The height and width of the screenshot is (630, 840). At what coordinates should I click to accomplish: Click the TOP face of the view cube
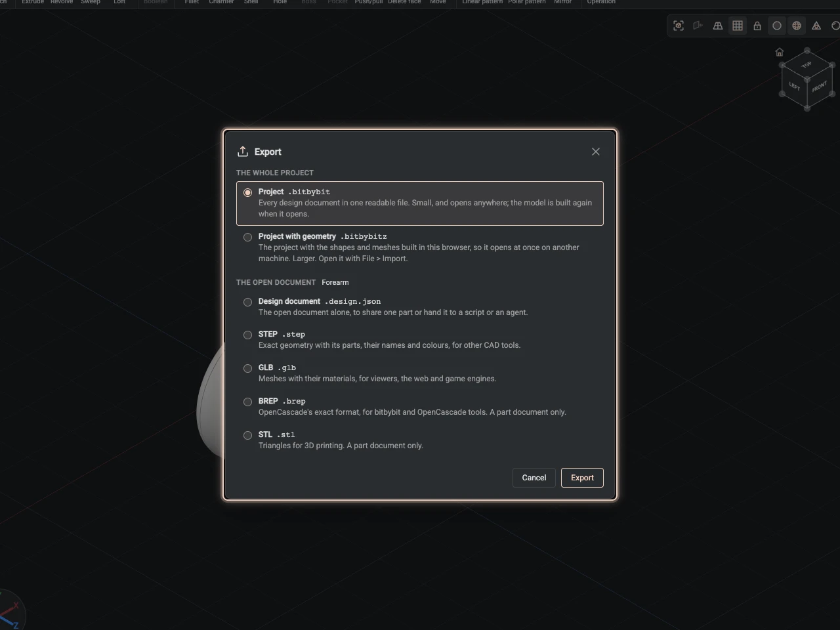807,64
